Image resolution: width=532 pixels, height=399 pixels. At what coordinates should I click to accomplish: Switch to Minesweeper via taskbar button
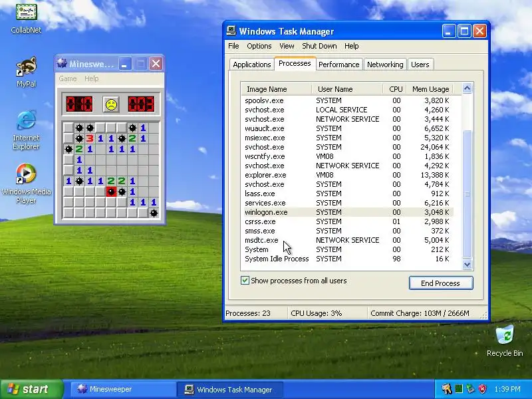pos(122,389)
